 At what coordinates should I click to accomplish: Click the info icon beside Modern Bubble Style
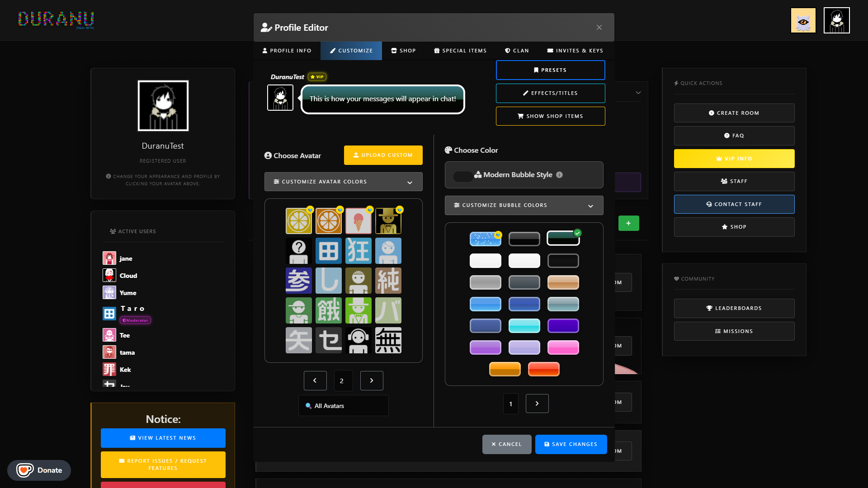tap(559, 175)
